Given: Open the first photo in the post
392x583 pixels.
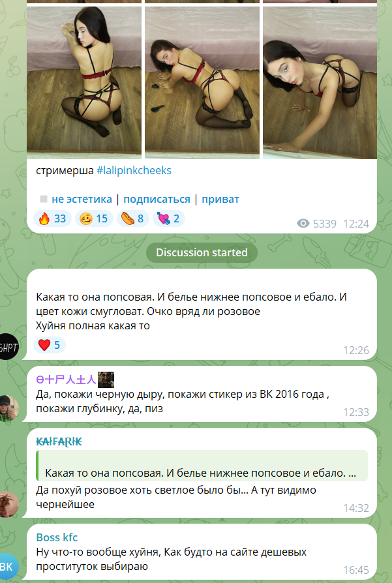Looking at the screenshot, I should (x=84, y=83).
